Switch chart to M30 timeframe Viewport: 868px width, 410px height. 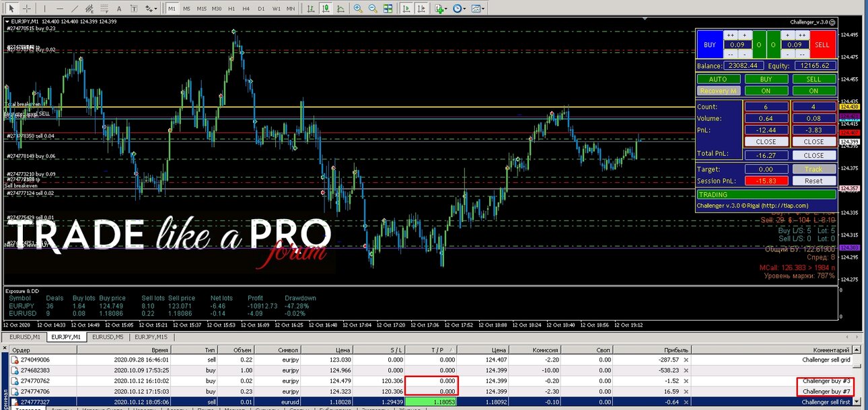[217, 9]
